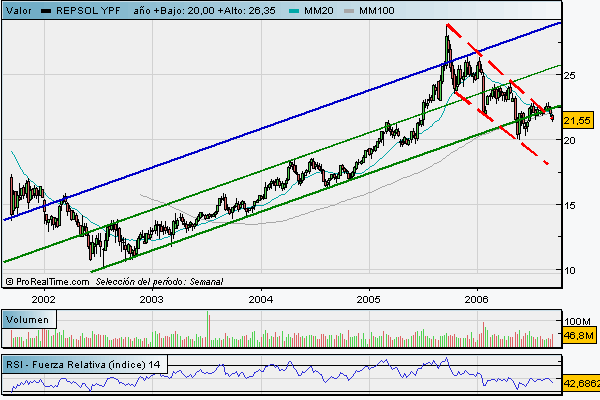Viewport: 600px width, 400px height.
Task: Click the 2005 year axis label
Action: pyautogui.click(x=369, y=299)
